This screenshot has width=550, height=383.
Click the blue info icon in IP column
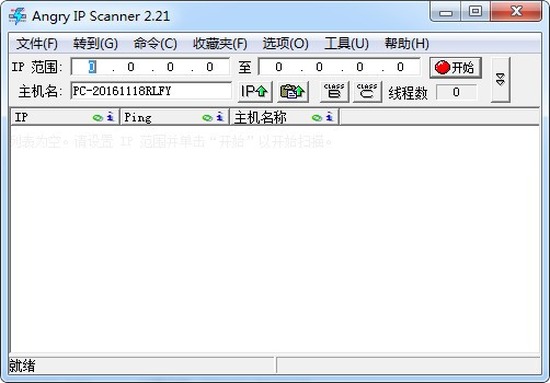(110, 117)
